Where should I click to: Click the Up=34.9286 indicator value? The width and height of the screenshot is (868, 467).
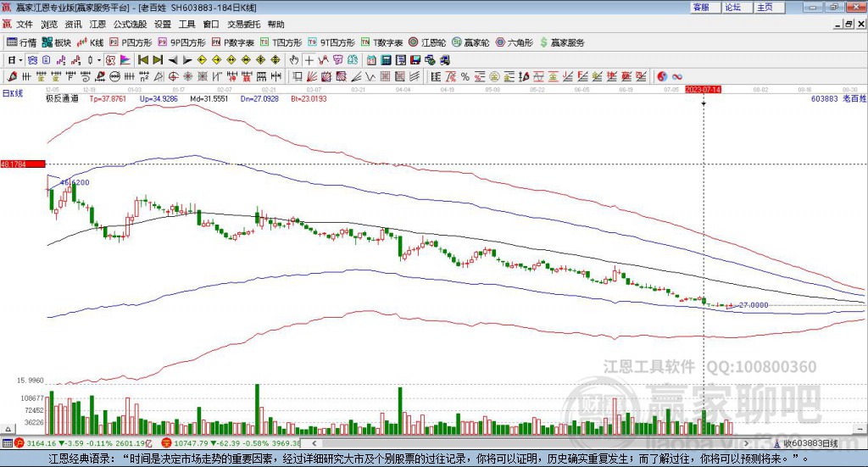tap(159, 98)
